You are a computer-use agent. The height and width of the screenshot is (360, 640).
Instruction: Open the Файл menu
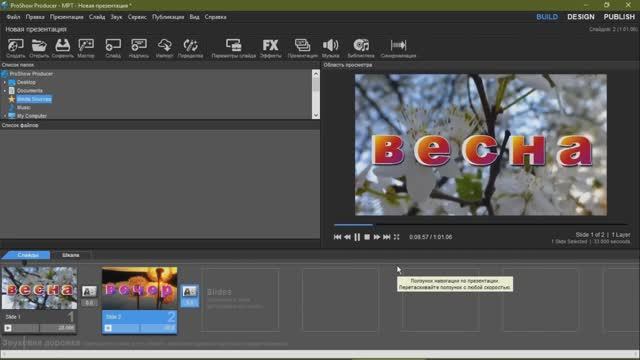(13, 17)
